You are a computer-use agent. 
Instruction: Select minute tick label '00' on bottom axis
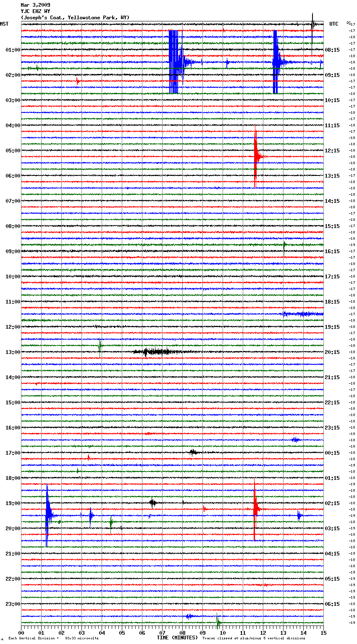21,633
